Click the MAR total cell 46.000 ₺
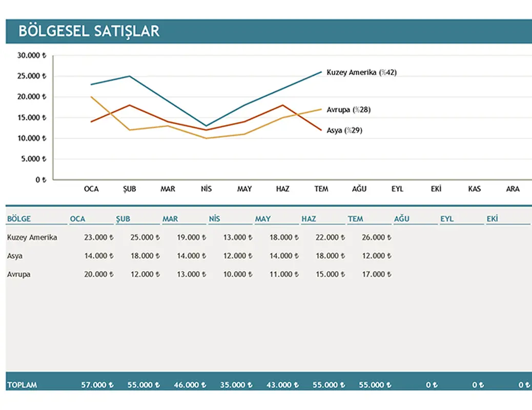The width and height of the screenshot is (532, 410). tap(190, 385)
